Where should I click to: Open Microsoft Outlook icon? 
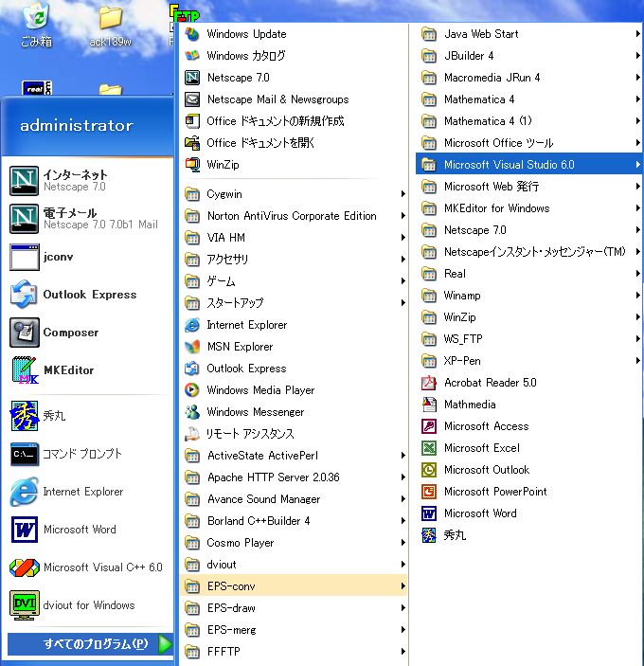[x=429, y=470]
